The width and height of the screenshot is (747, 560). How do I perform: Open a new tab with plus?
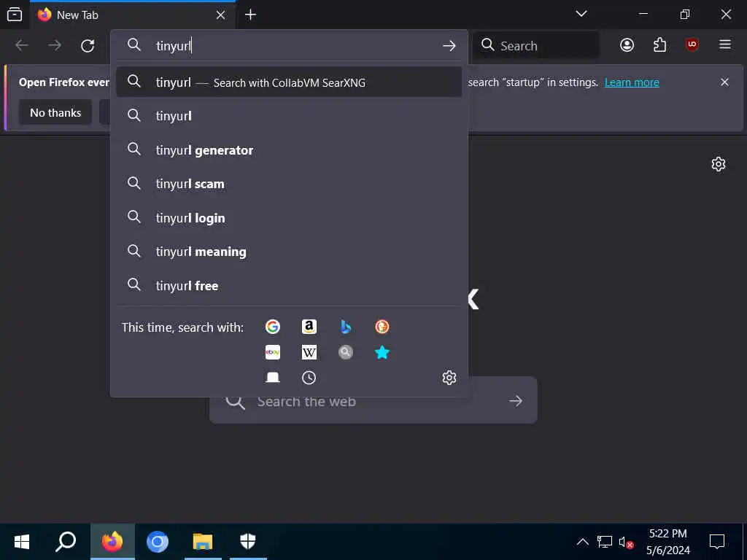(251, 15)
